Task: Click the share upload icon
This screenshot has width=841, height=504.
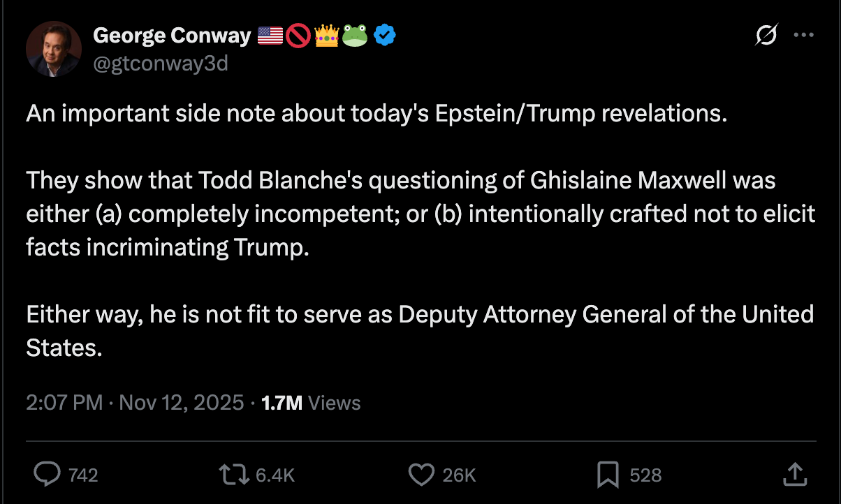Action: coord(794,475)
